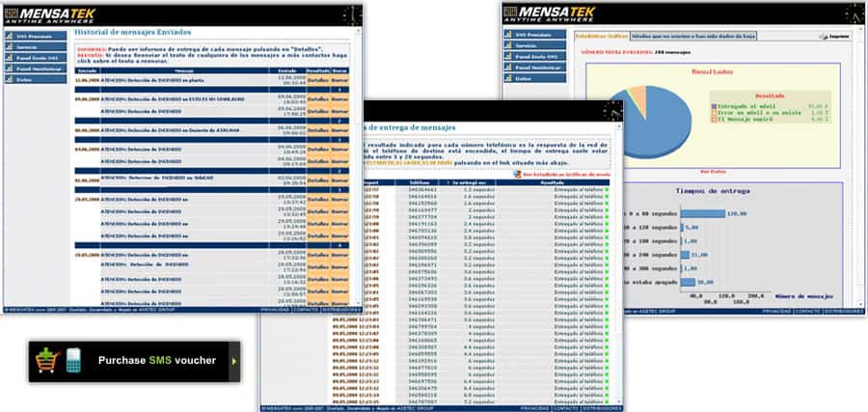Click Contacto footer link in middle window
The image size is (868, 412).
(565, 409)
